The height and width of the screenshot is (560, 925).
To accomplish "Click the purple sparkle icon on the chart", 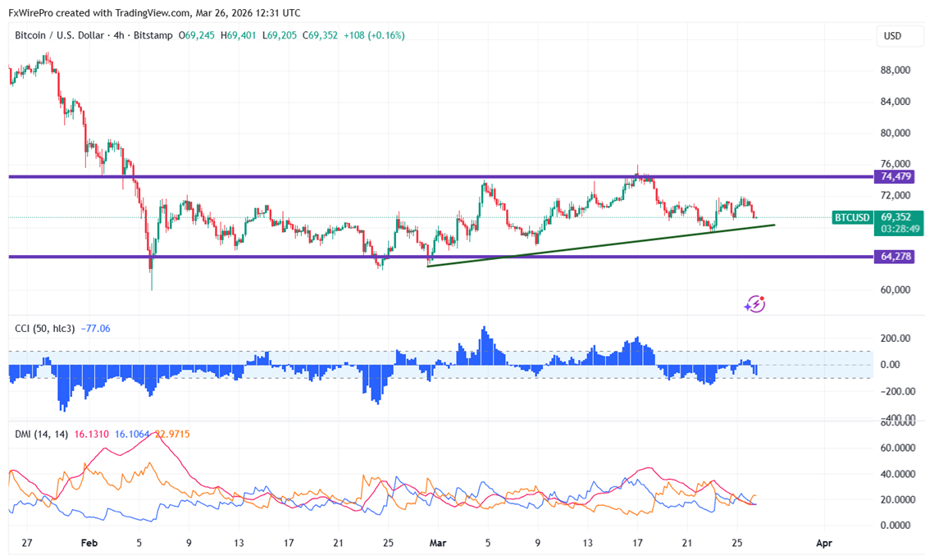I will (754, 304).
